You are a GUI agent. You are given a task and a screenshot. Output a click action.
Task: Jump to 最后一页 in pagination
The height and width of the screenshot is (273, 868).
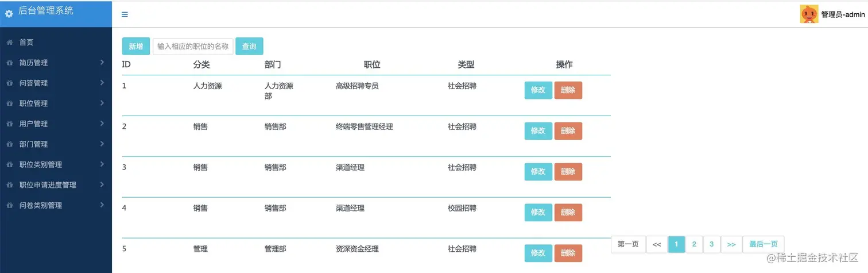pos(763,244)
